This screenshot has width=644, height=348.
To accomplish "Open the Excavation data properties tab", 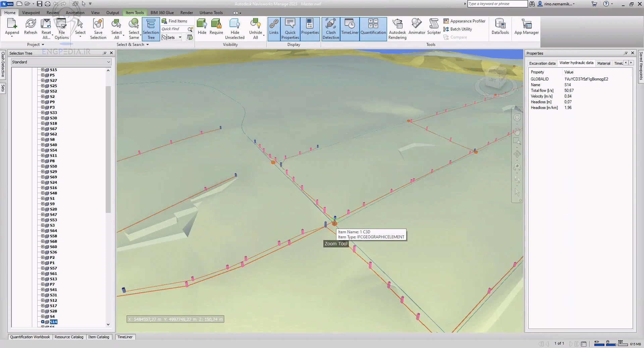I will (x=542, y=63).
